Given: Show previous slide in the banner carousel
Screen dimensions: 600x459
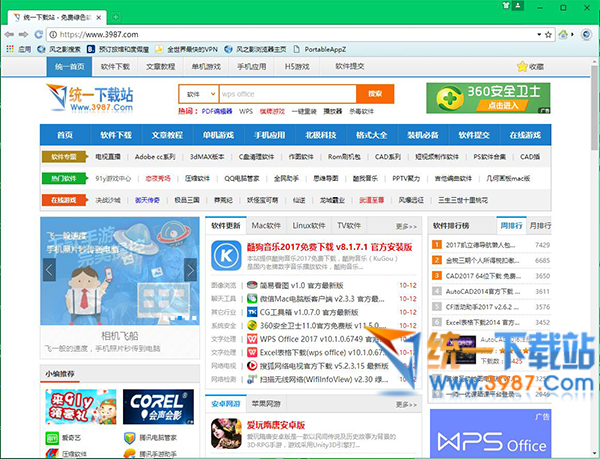Looking at the screenshot, I should (x=49, y=270).
